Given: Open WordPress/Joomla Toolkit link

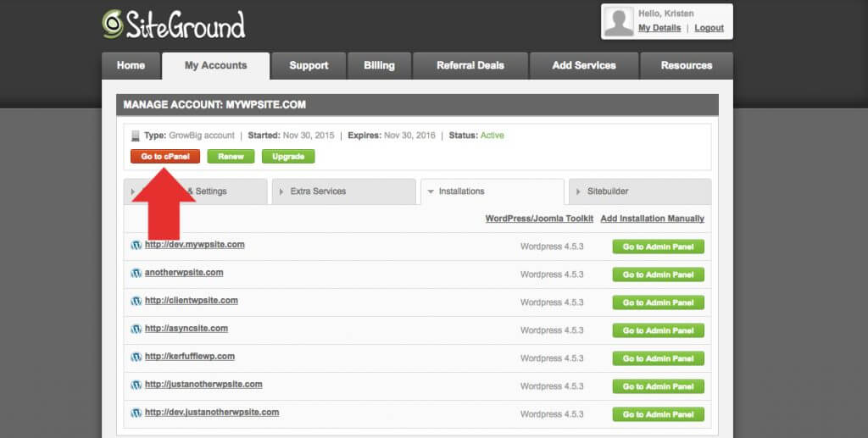Looking at the screenshot, I should click(539, 219).
